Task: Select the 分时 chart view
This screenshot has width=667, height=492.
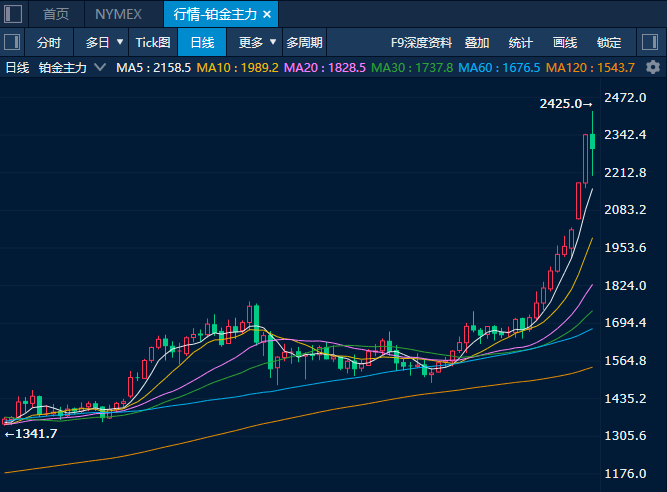Action: pos(49,43)
